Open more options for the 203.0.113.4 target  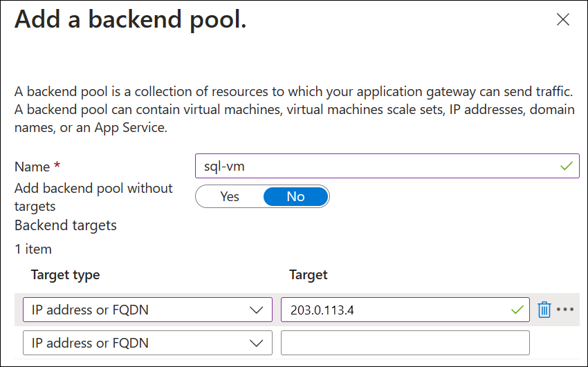[x=565, y=310]
